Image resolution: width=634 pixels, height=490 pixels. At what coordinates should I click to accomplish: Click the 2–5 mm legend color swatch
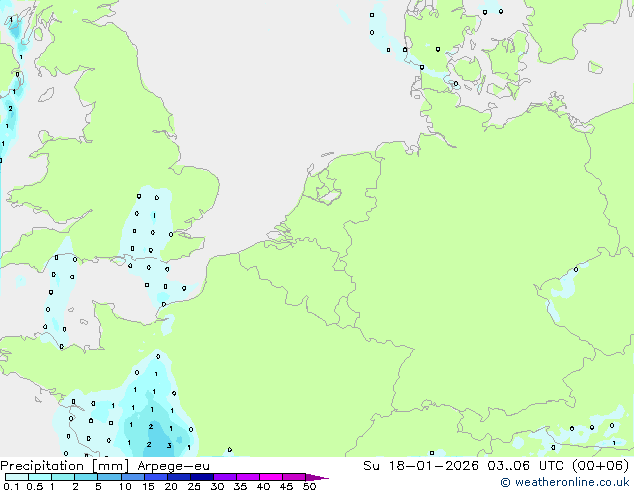pyautogui.click(x=86, y=477)
